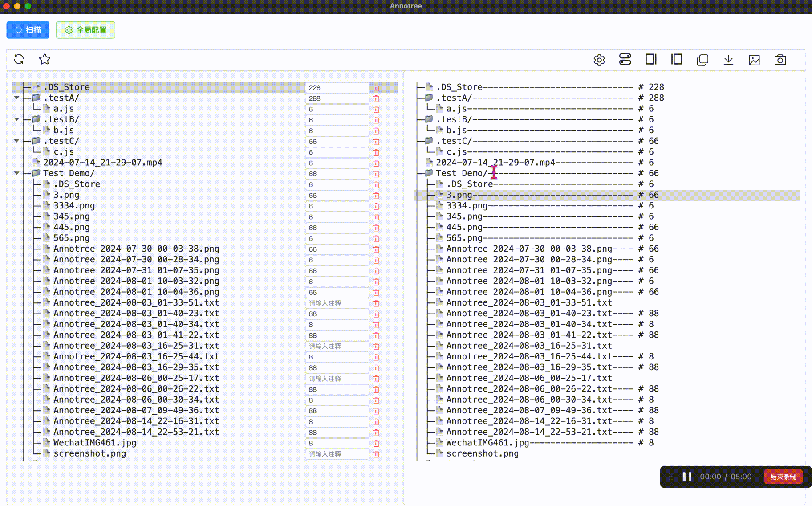Click annotation field for 3.png

pos(337,196)
